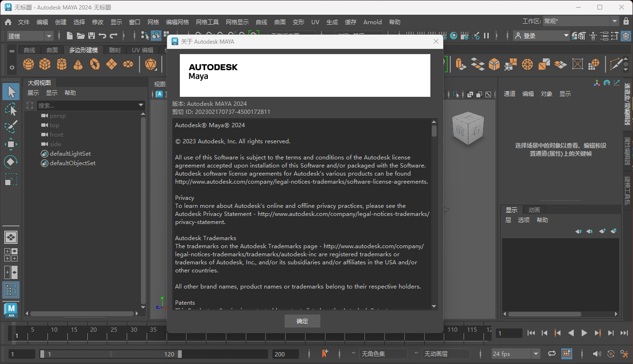
Task: Open the 网格工具 menu
Action: 207,22
